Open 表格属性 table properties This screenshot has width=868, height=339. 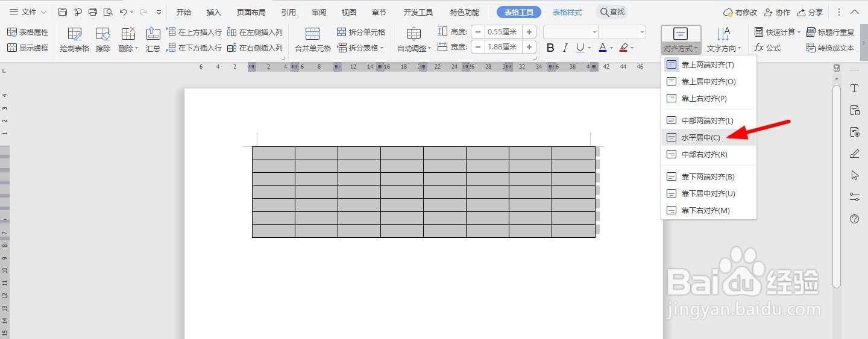coord(28,32)
